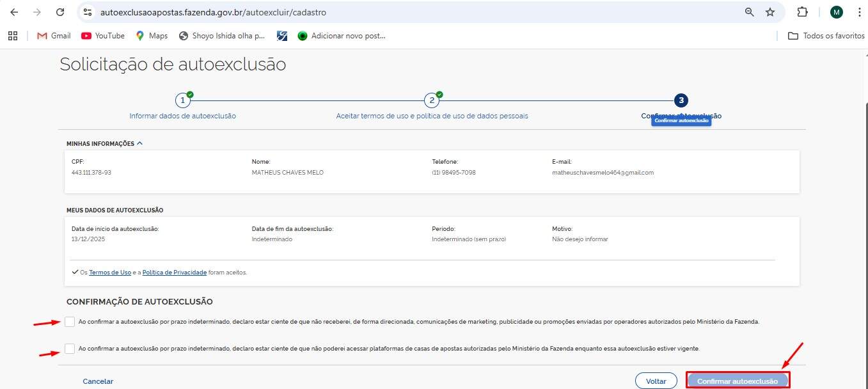868x389 pixels.
Task: Bookmark this page using the star icon
Action: pyautogui.click(x=769, y=12)
